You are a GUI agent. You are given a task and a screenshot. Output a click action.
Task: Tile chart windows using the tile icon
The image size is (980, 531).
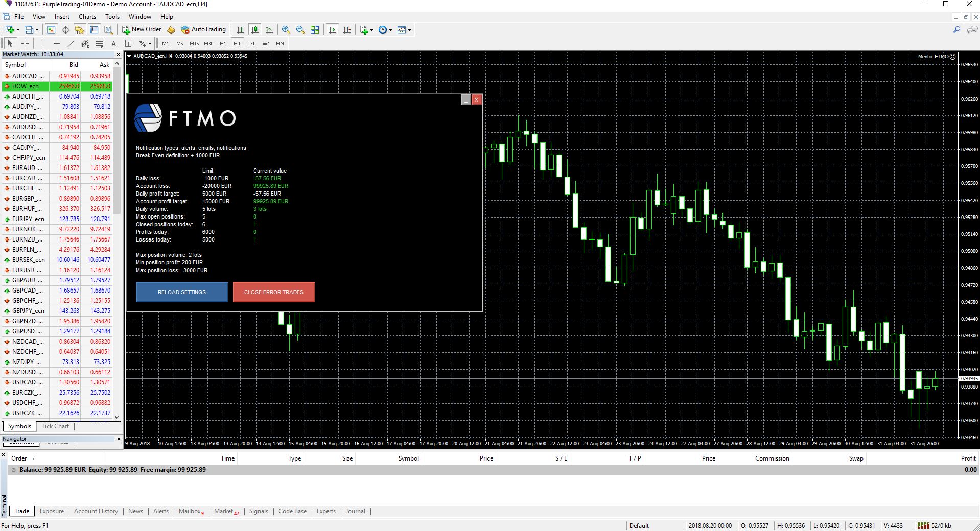coord(315,30)
